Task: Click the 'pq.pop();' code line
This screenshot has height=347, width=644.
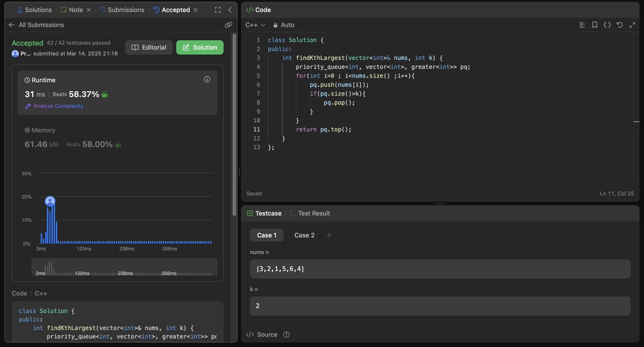Action: [339, 102]
